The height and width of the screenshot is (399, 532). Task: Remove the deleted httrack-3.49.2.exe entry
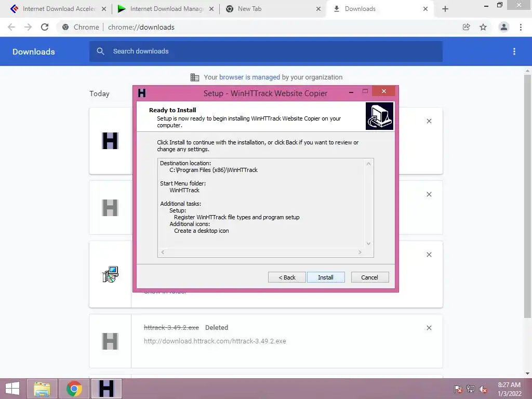tap(429, 328)
